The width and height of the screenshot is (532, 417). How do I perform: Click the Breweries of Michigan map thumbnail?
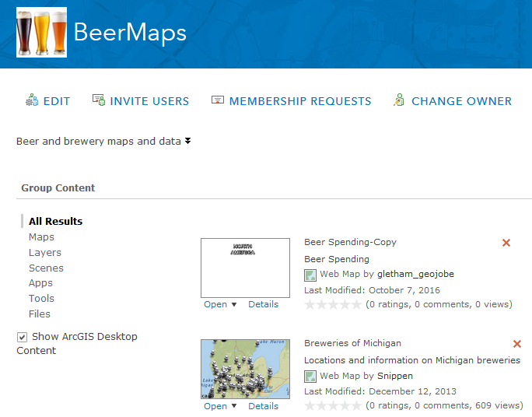[x=240, y=370]
